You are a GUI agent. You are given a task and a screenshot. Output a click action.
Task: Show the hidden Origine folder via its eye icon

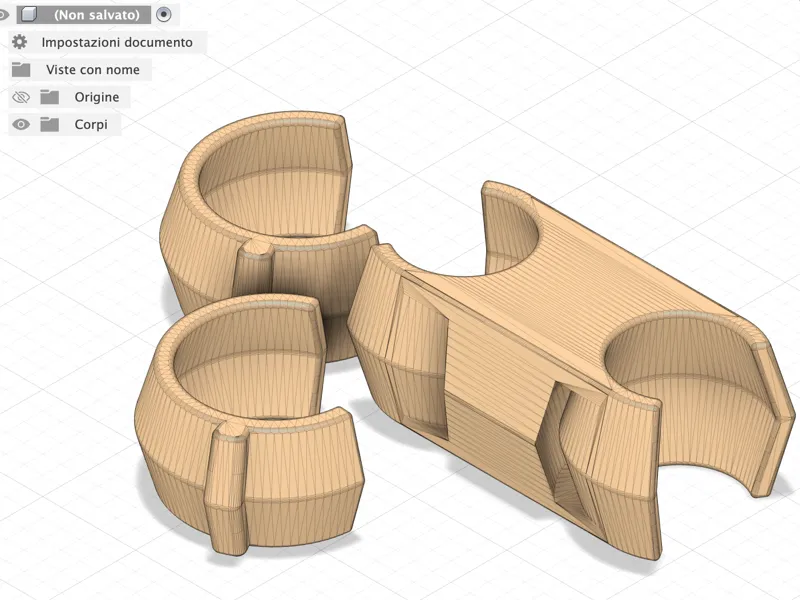click(21, 97)
